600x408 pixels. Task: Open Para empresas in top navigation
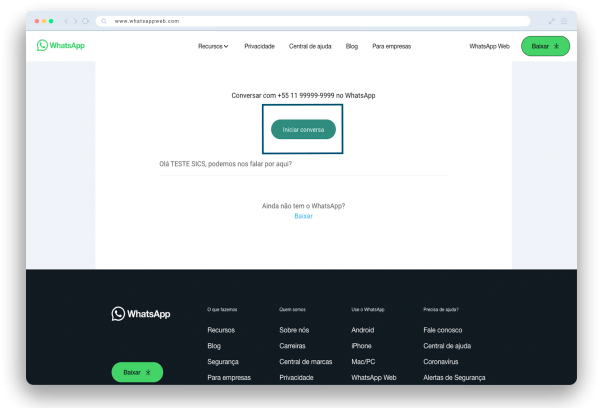click(x=391, y=46)
